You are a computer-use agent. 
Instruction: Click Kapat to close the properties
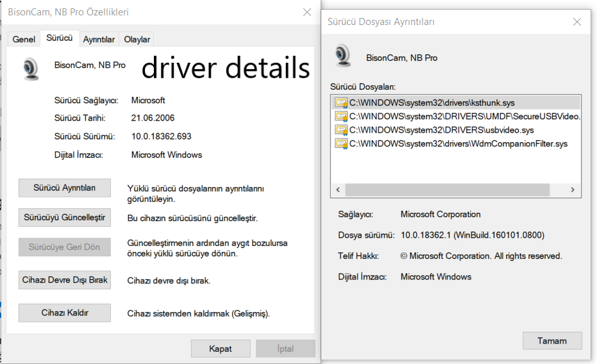point(221,349)
